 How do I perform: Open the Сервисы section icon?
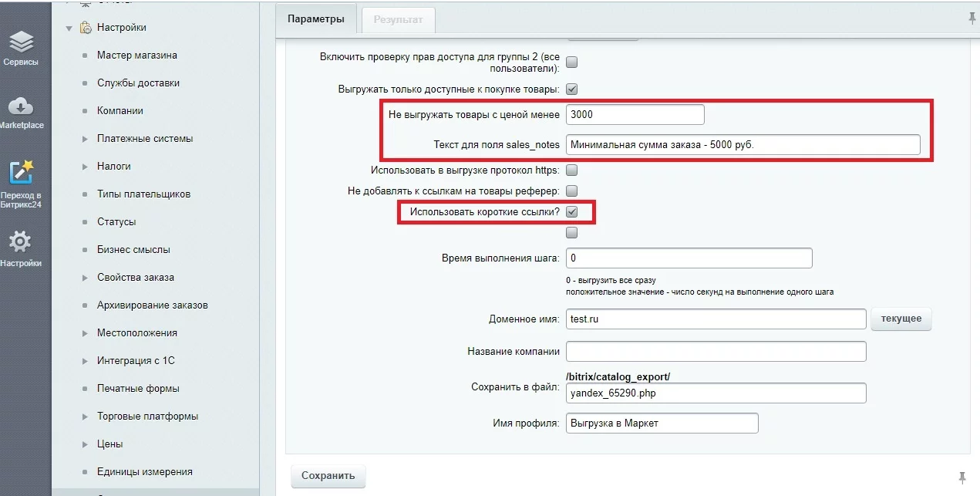[22, 42]
